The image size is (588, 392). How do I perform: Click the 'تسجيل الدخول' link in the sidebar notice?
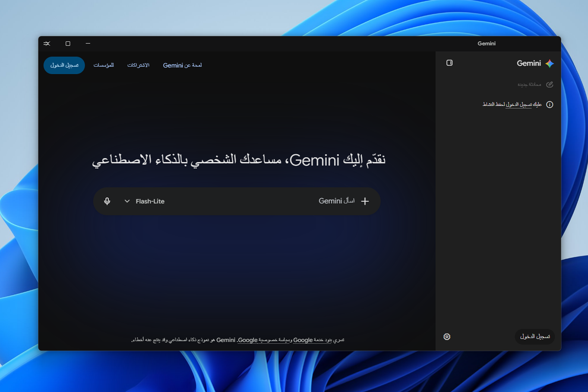[x=518, y=105]
